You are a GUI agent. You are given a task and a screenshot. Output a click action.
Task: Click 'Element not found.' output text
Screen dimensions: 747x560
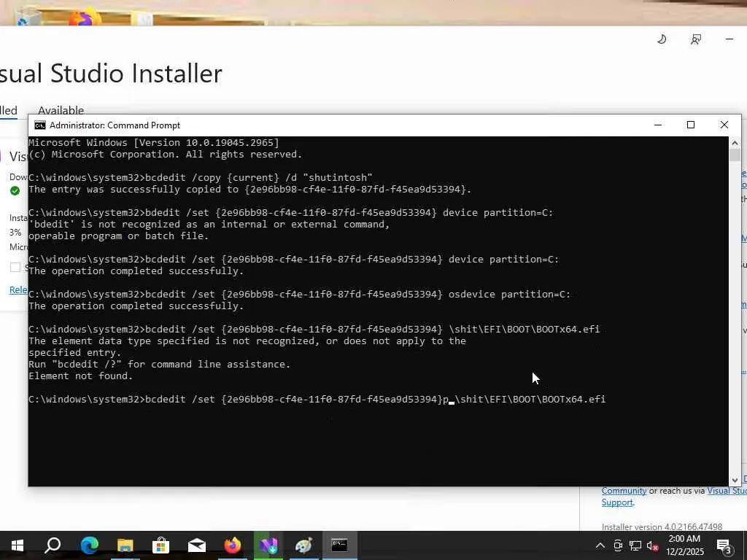80,376
